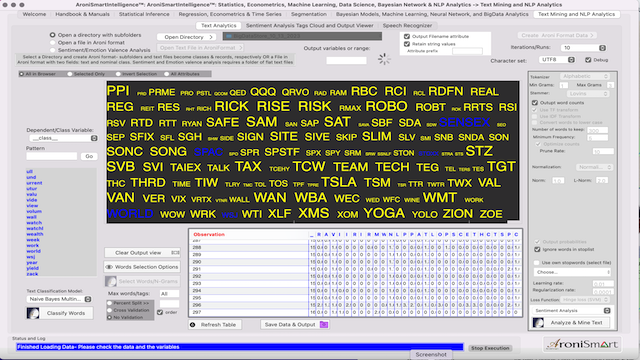Click the icon next to Clear Output view

click(176, 253)
